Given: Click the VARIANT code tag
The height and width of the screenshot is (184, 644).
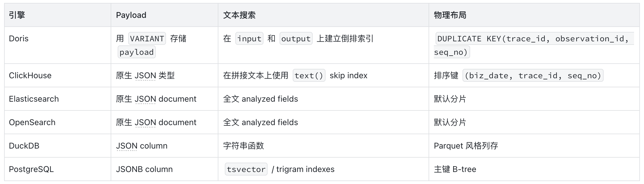Looking at the screenshot, I should [147, 39].
